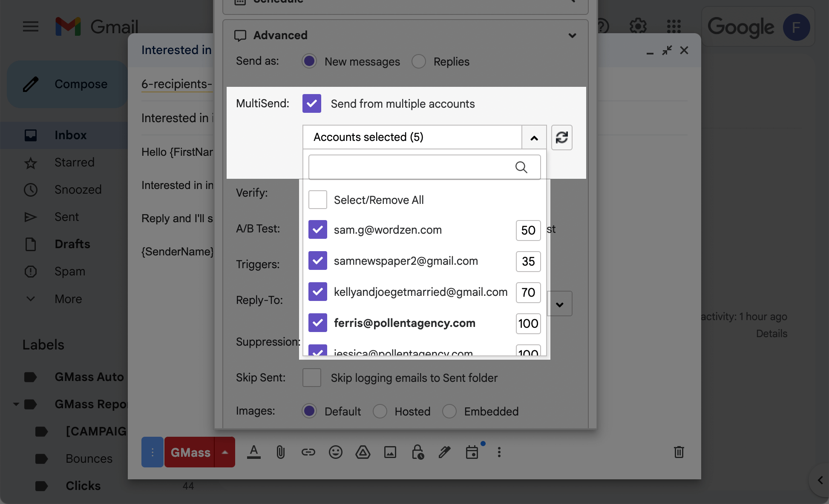The height and width of the screenshot is (504, 829).
Task: Select New messages radio option
Action: tap(309, 61)
